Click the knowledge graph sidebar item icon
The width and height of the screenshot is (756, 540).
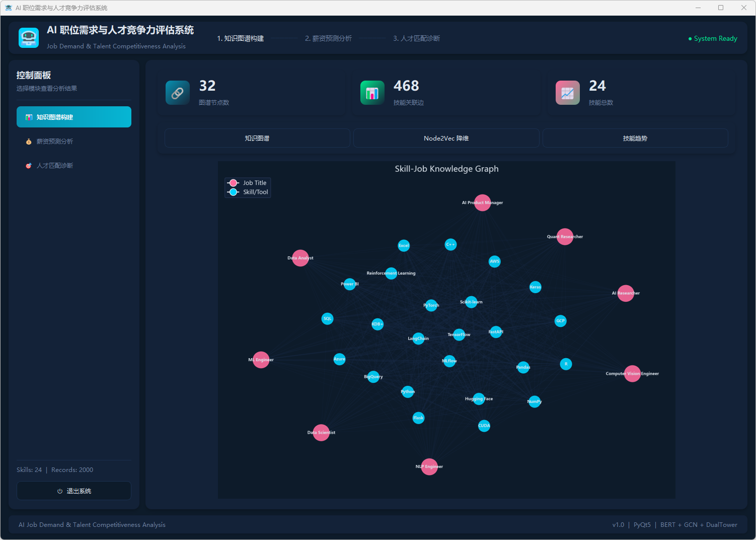[x=29, y=117]
